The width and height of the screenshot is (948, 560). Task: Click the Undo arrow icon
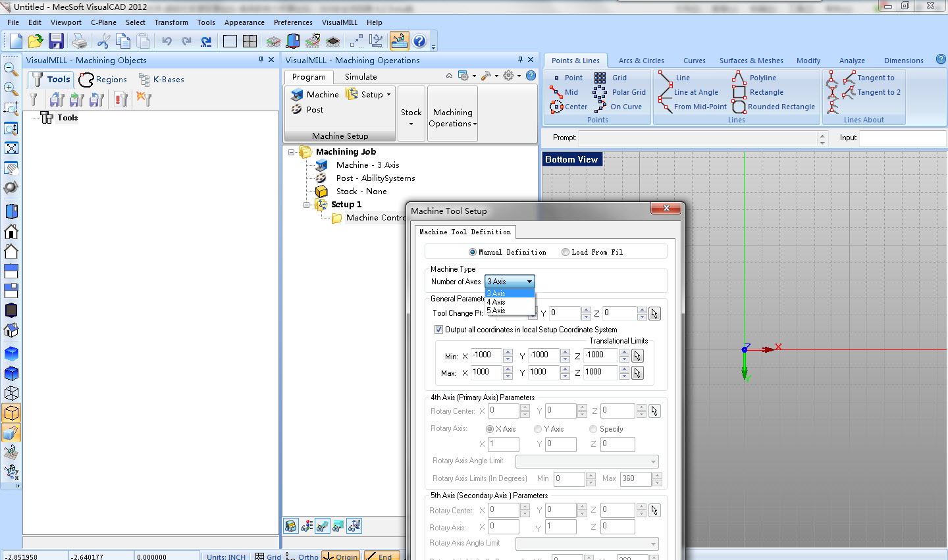(x=167, y=41)
